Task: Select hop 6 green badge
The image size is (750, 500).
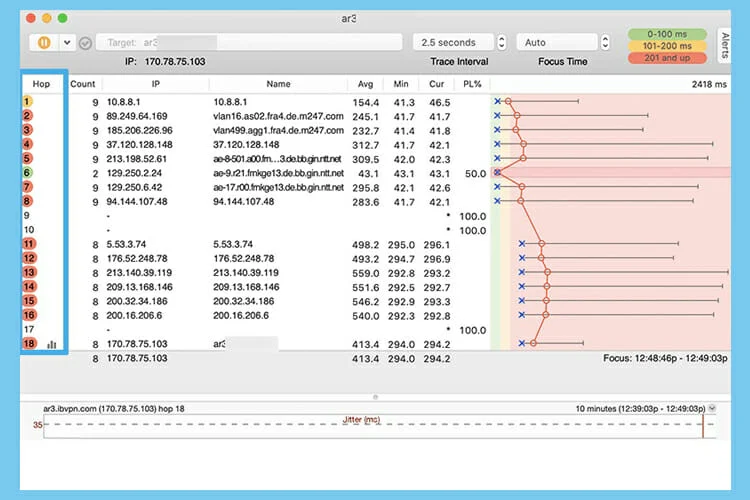Action: [x=27, y=173]
